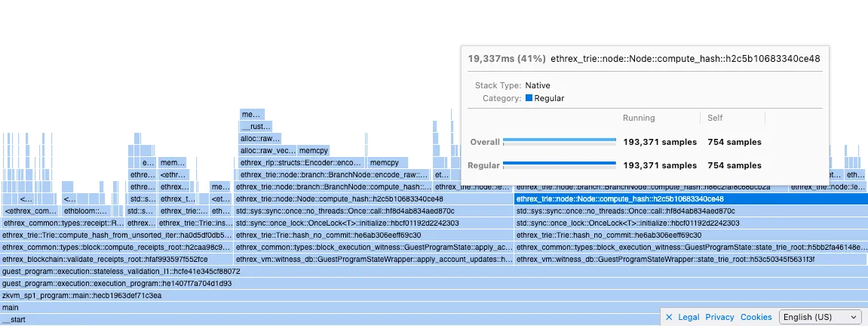Expand the English (US) language dropdown

click(x=820, y=318)
